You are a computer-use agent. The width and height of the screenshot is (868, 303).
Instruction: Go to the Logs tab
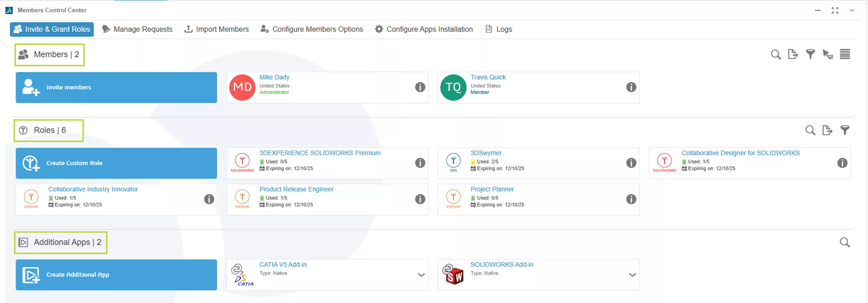coord(499,29)
